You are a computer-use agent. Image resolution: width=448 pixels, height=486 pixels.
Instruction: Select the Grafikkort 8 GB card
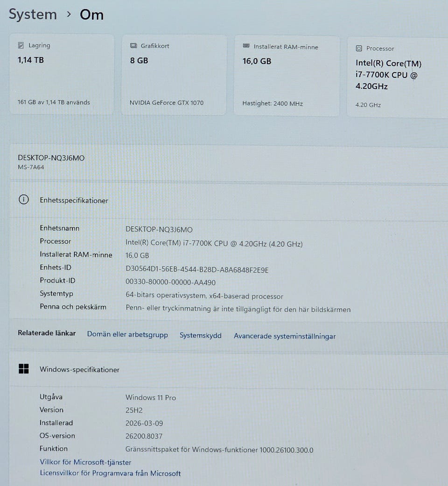(x=174, y=75)
